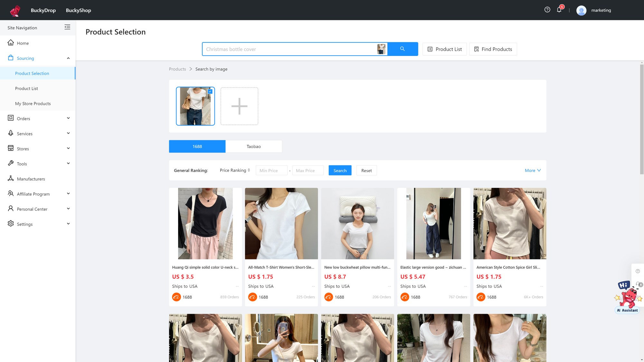The width and height of the screenshot is (644, 362).
Task: Click the services icon in sidebar
Action: [11, 134]
